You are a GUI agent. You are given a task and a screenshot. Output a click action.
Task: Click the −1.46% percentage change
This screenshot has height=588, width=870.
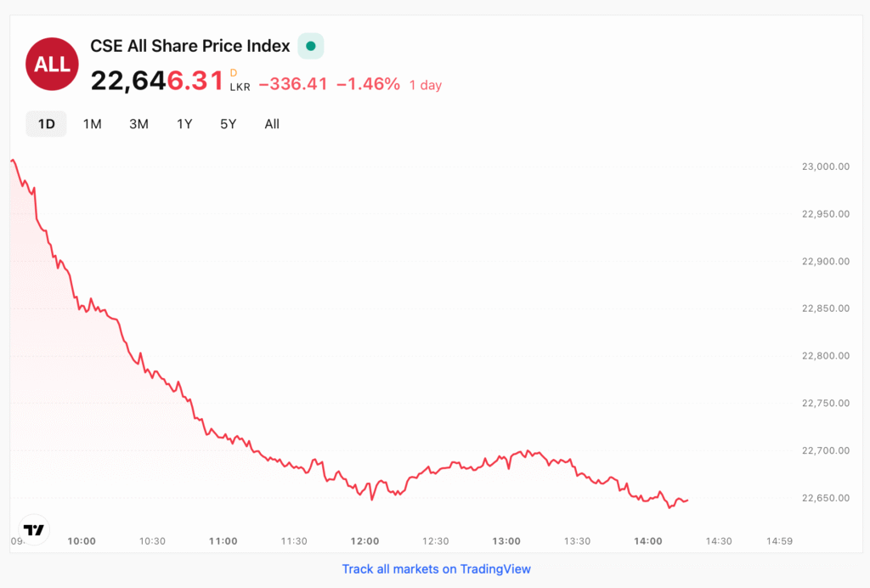click(x=368, y=84)
